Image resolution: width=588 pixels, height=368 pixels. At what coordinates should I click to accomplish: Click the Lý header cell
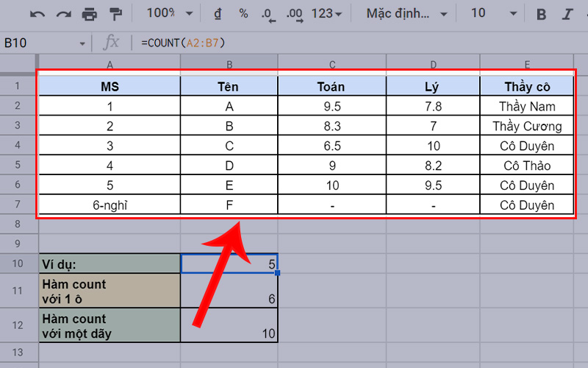pyautogui.click(x=433, y=86)
